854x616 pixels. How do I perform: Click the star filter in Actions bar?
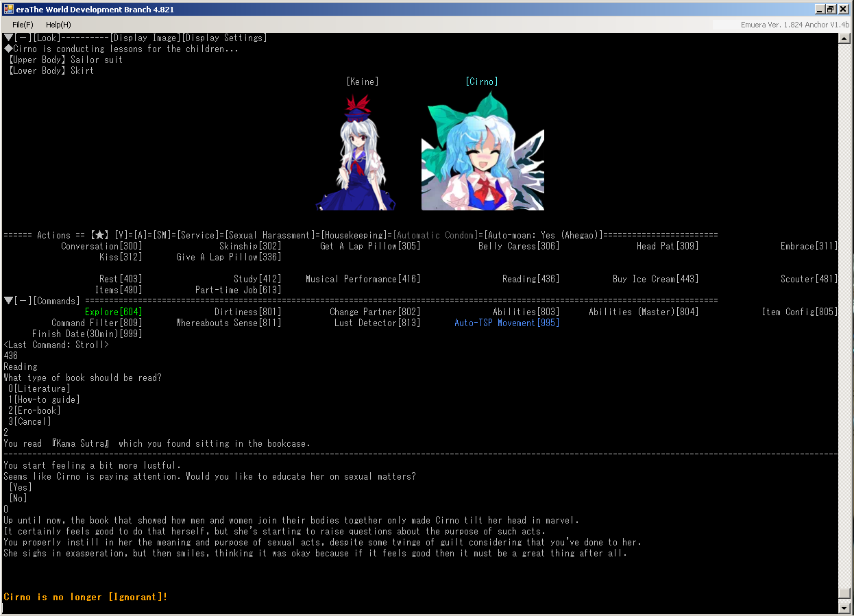pyautogui.click(x=99, y=235)
